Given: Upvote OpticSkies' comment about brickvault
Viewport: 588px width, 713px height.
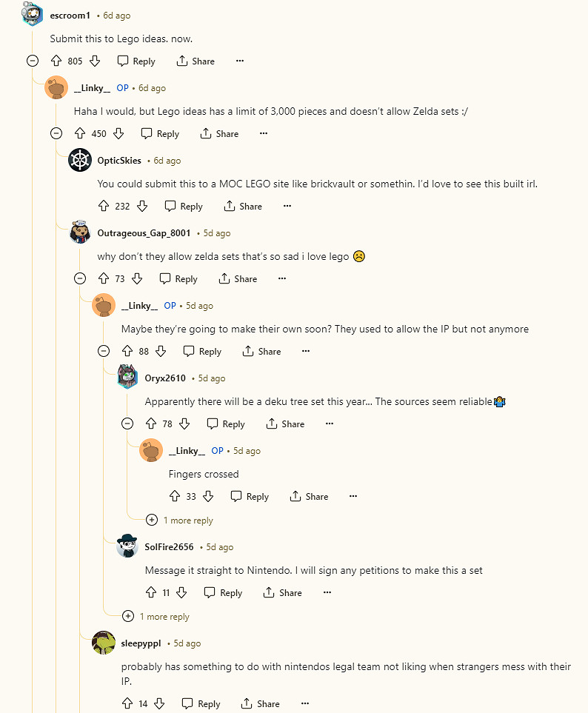Looking at the screenshot, I should (104, 207).
